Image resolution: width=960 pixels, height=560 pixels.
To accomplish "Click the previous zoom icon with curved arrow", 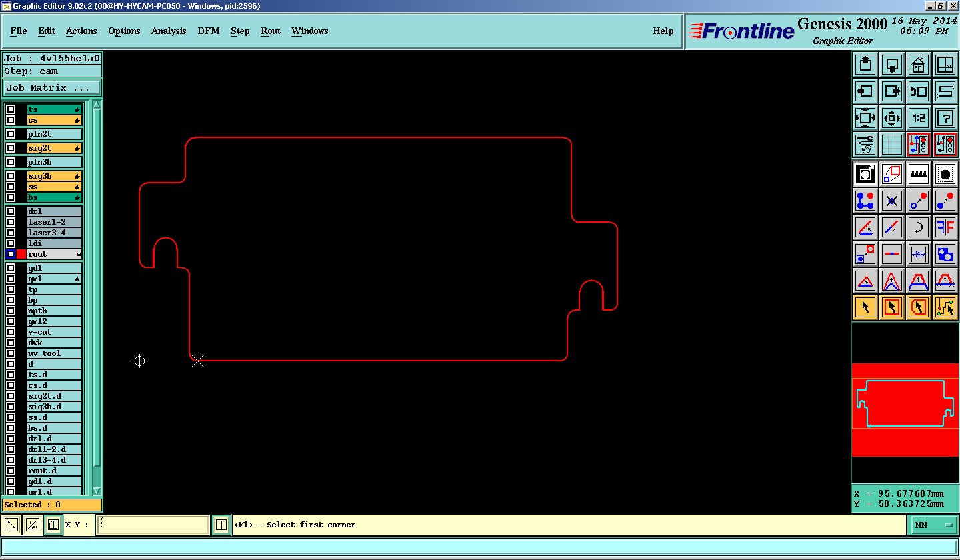I will point(919,91).
